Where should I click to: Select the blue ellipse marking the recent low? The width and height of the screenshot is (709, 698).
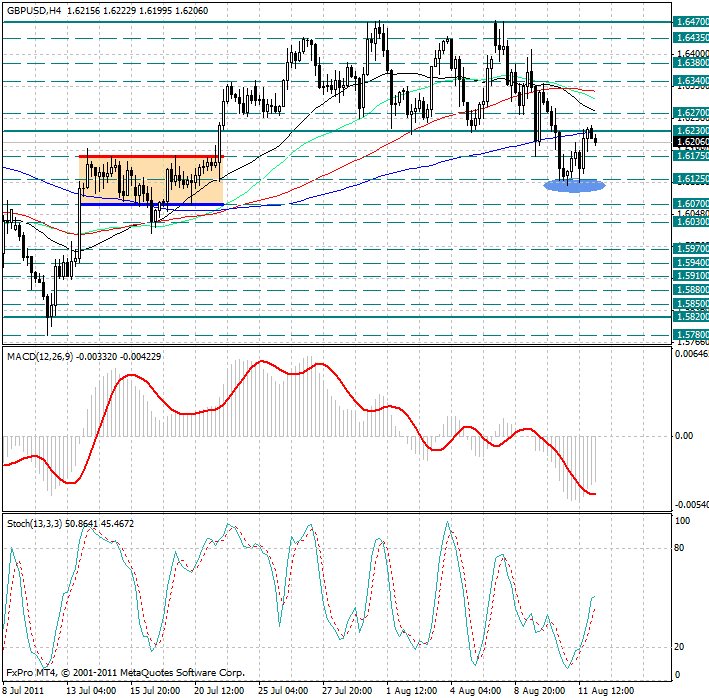pyautogui.click(x=574, y=185)
